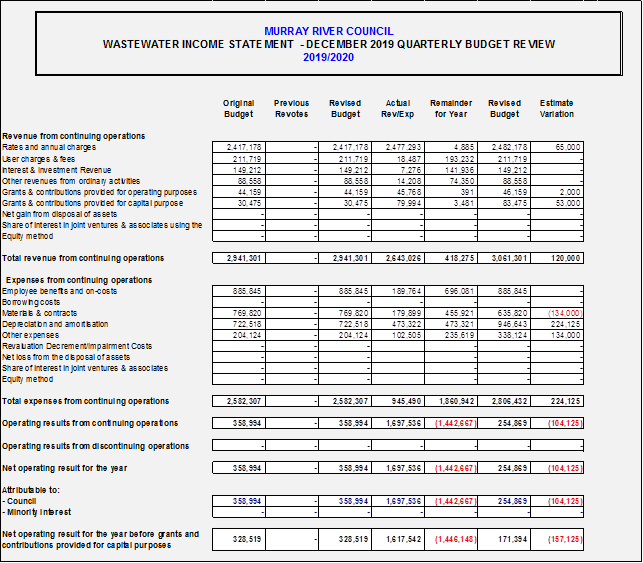Image resolution: width=643 pixels, height=563 pixels.
Task: Click the red (1,446,148) remainder cell
Action: [x=451, y=539]
